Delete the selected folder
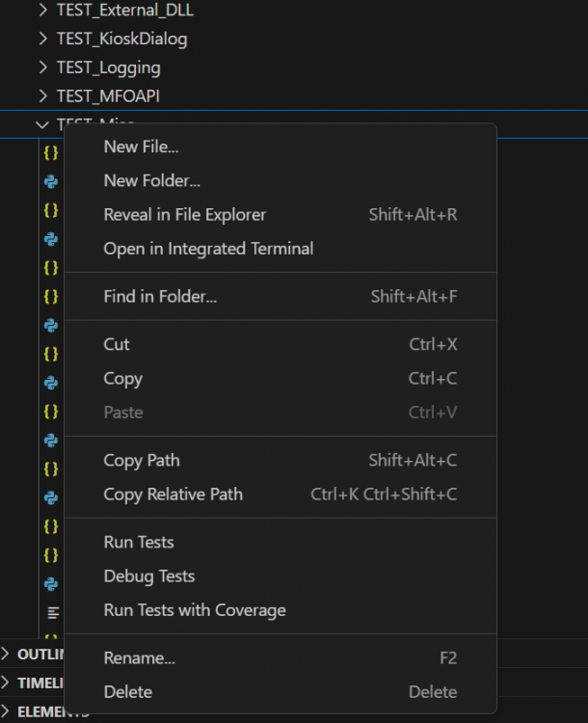 coord(127,691)
